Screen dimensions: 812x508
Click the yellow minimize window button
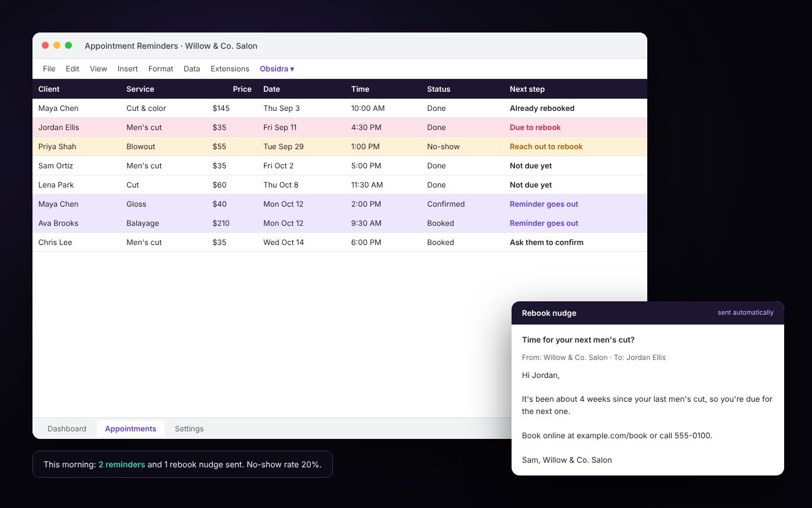point(57,45)
